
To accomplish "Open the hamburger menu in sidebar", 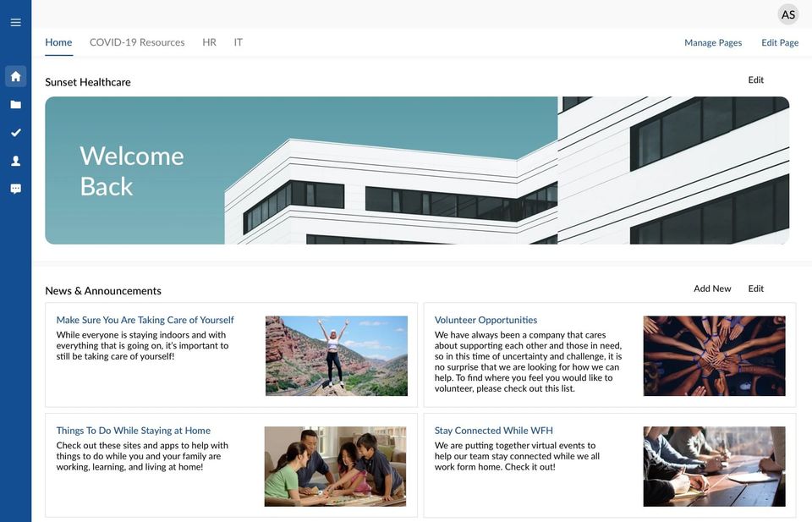I will 15,22.
